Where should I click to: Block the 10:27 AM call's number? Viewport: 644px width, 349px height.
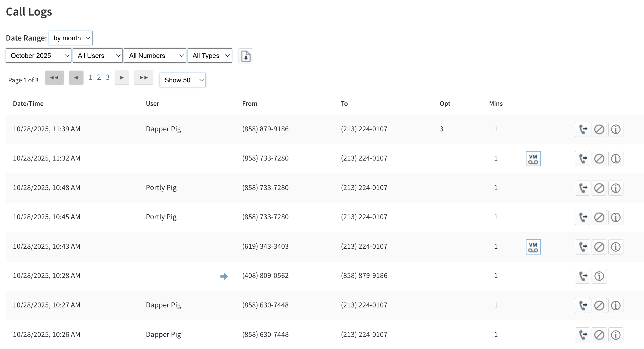[x=599, y=306]
